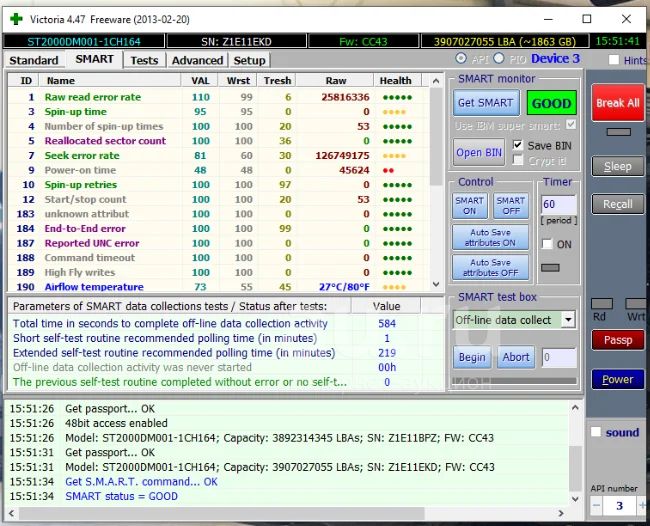The height and width of the screenshot is (526, 650).
Task: Click the Open BIN button
Action: [x=479, y=153]
